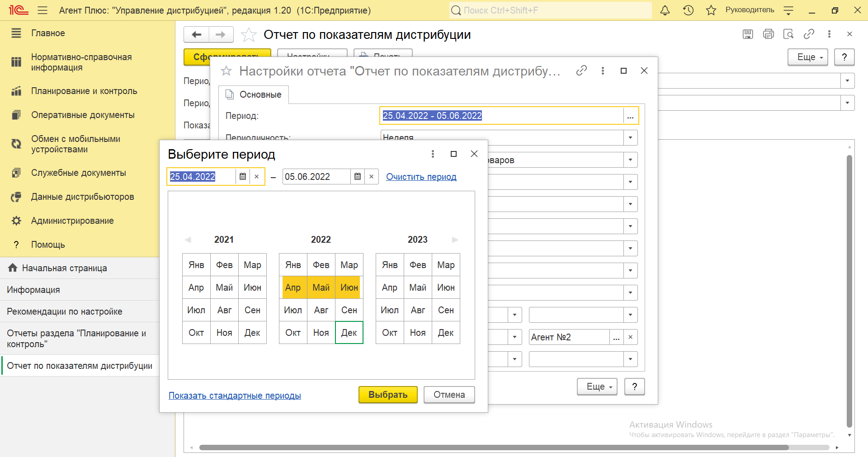Image resolution: width=868 pixels, height=457 pixels.
Task: Expand the dropdown ending with 'варов'
Action: click(x=630, y=160)
